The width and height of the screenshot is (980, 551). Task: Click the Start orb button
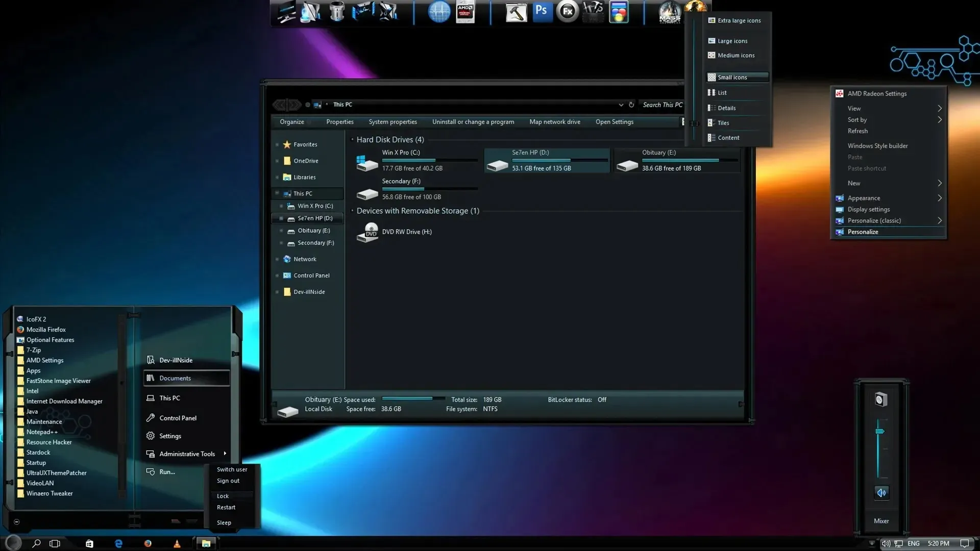tap(13, 542)
